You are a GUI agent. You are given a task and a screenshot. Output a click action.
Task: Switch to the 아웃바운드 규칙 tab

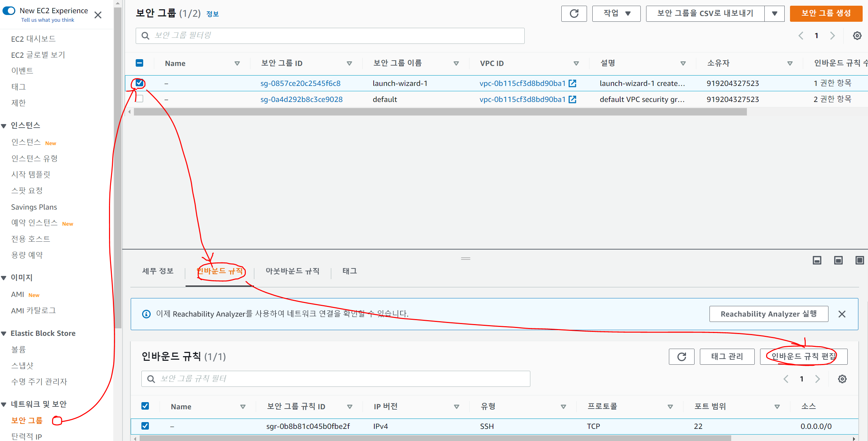292,271
